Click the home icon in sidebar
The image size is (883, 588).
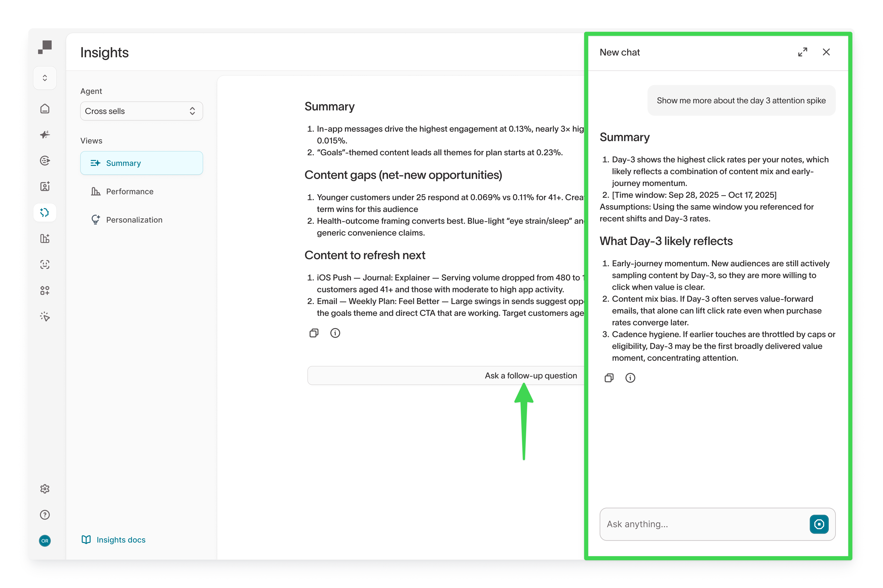(x=45, y=109)
